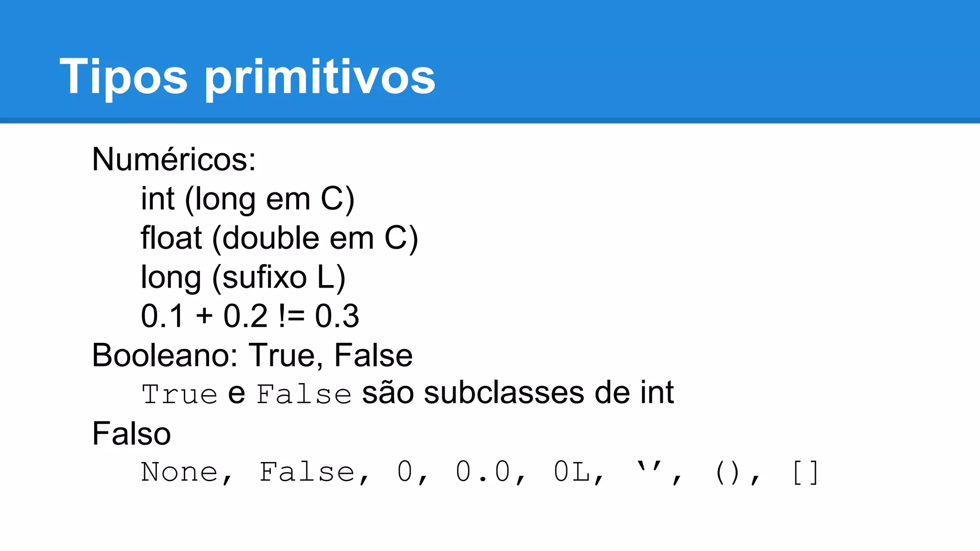Click the empty tuple '()' value
980x551 pixels.
click(728, 473)
